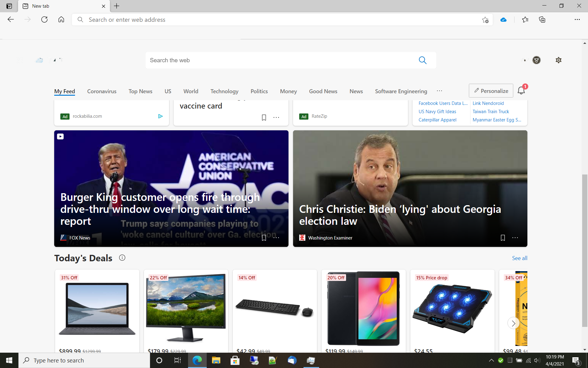Open the 15% Price drop cooling pad deal
Image resolution: width=588 pixels, height=368 pixels.
[x=452, y=311]
